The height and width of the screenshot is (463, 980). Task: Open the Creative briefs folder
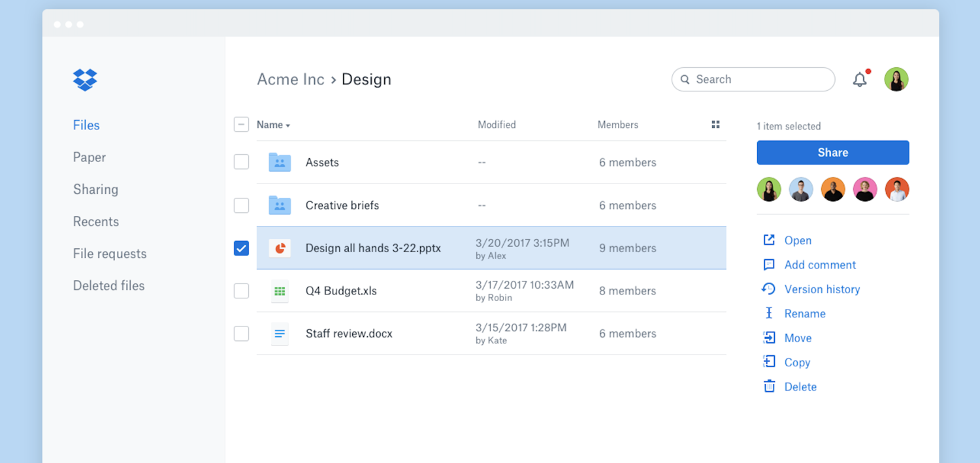pos(342,205)
